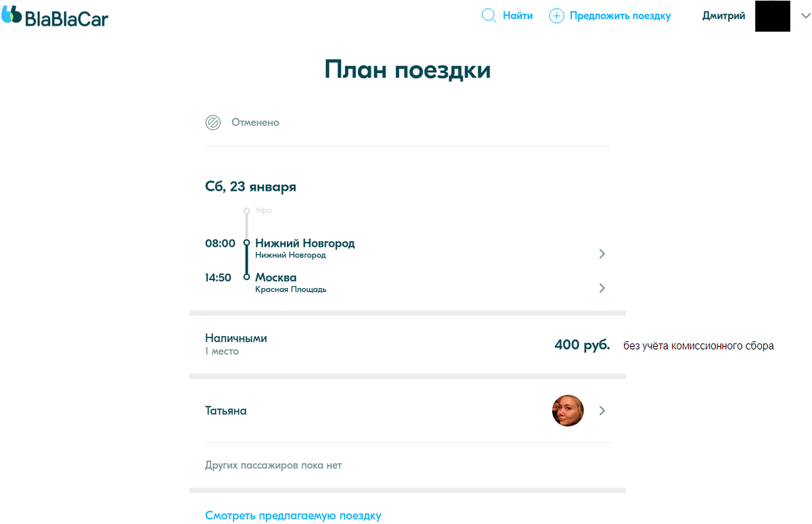Open the Смотреть предлагаемую поездку link
The image size is (812, 524).
coord(293,515)
